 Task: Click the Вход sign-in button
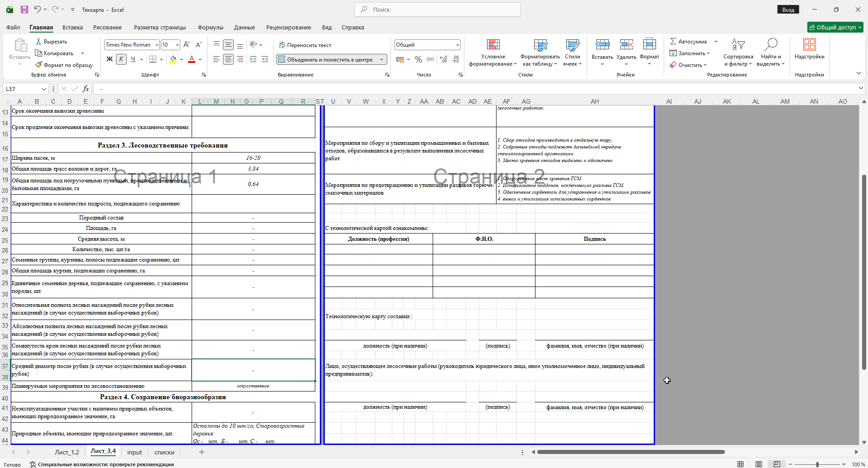click(x=788, y=10)
